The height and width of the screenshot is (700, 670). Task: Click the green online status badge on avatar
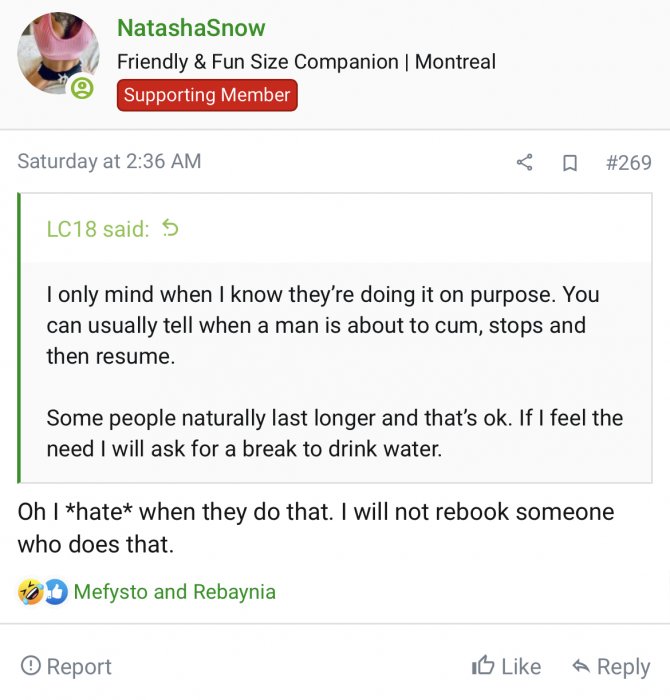pos(82,88)
